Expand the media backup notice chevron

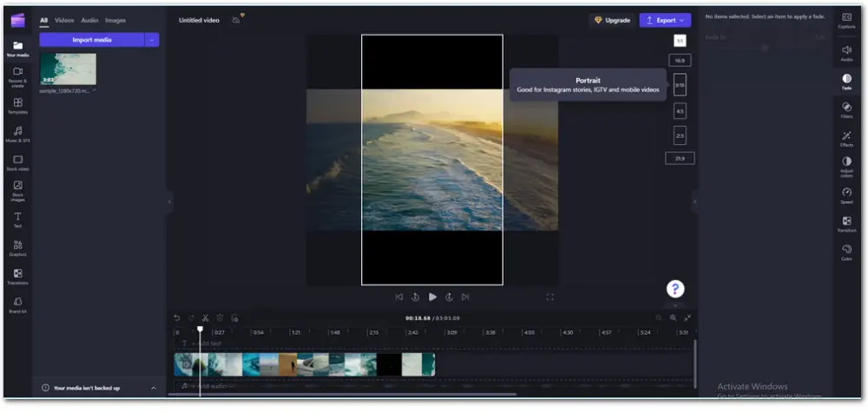(x=154, y=389)
